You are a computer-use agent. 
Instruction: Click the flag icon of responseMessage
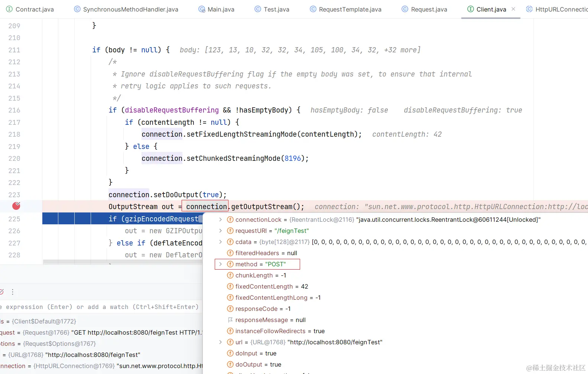pos(230,320)
